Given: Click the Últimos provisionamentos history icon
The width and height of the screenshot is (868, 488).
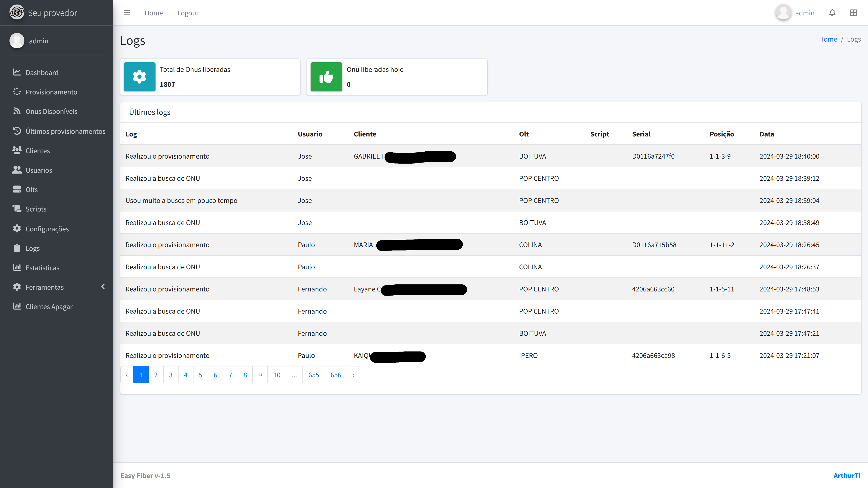Looking at the screenshot, I should (x=17, y=131).
